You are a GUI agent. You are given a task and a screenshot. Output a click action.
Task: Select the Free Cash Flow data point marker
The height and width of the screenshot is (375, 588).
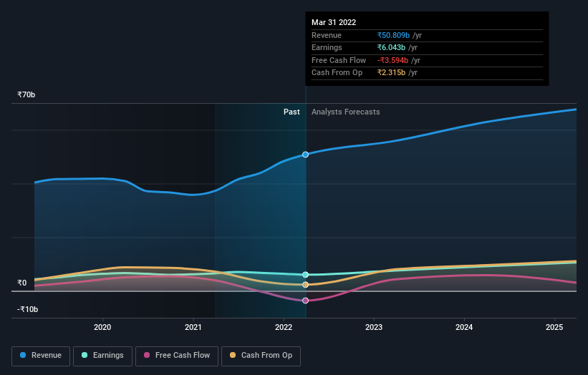[x=305, y=301]
